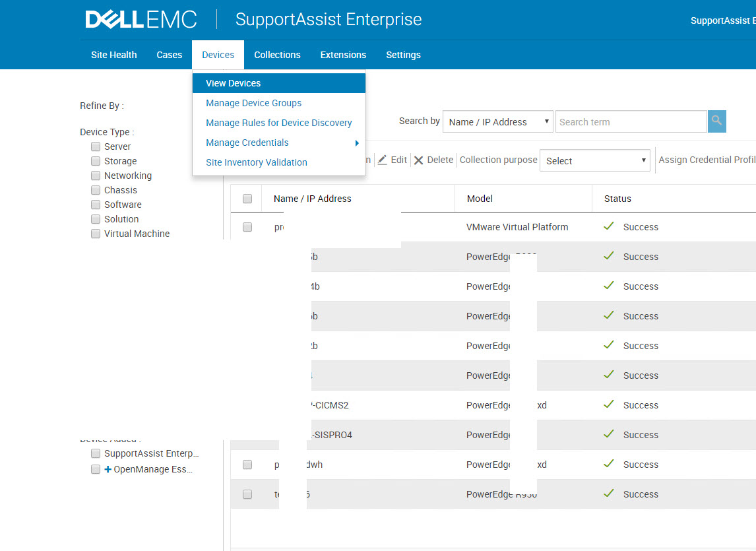Click Site Inventory Validation link

click(256, 162)
